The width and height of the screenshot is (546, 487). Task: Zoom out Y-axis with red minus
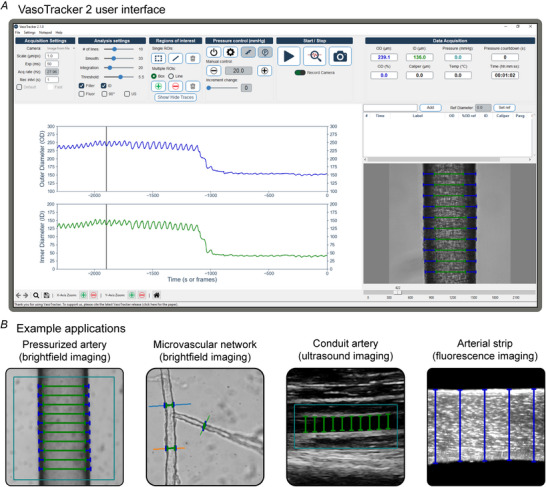click(x=142, y=295)
